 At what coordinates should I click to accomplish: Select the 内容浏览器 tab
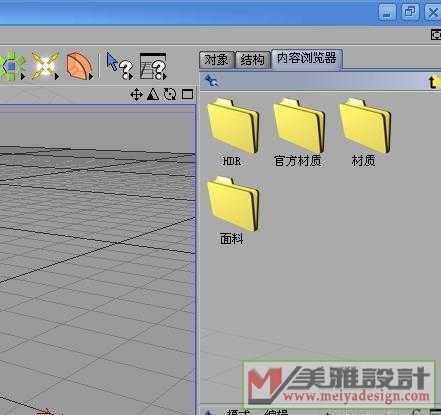coord(307,59)
